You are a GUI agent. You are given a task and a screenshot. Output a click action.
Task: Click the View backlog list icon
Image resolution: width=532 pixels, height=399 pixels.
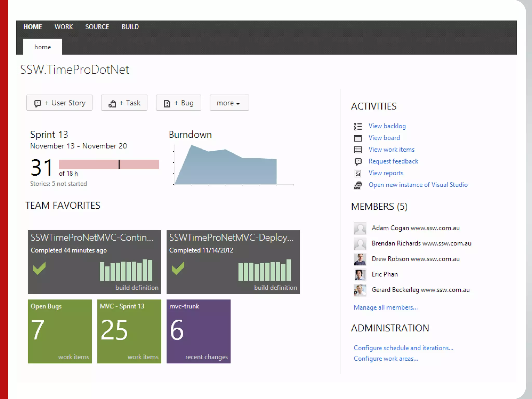click(358, 127)
